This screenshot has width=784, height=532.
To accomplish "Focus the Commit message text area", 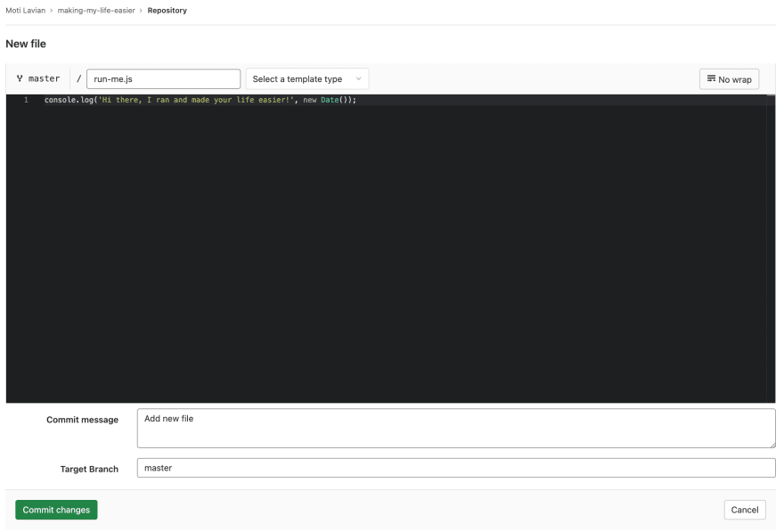I will [456, 428].
